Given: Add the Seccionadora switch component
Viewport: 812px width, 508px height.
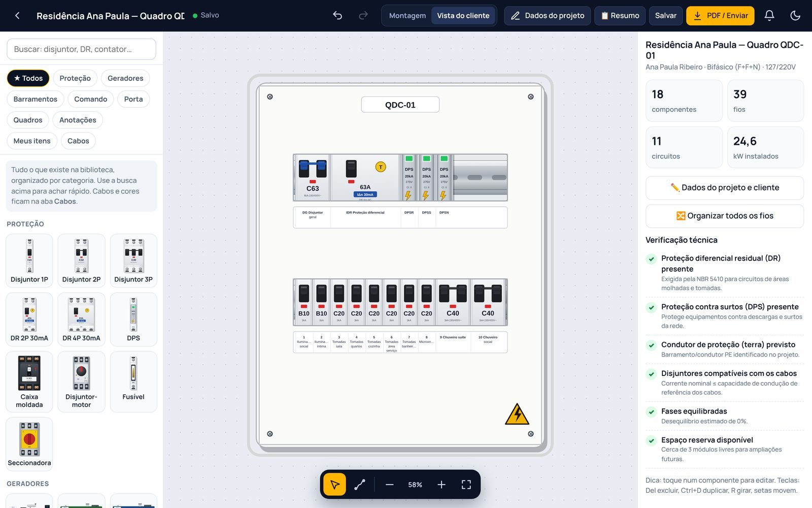Looking at the screenshot, I should 29,444.
